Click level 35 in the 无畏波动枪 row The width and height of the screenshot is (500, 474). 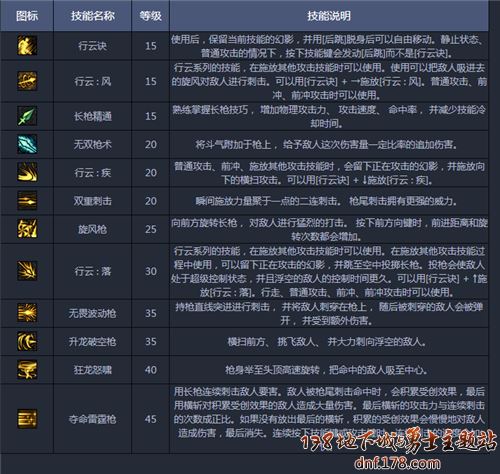(x=151, y=314)
